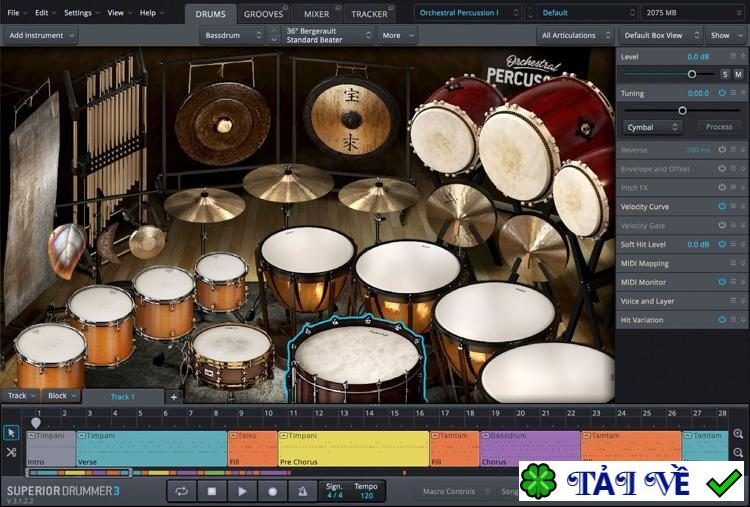
Task: Click the Process button
Action: coord(718,127)
